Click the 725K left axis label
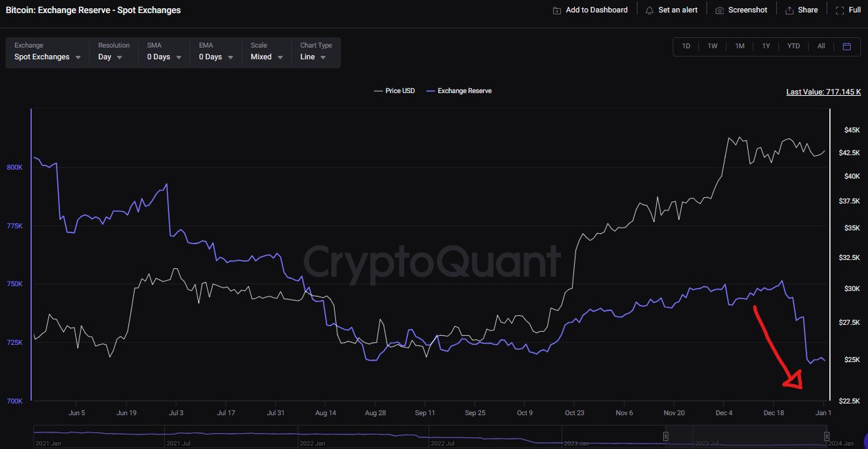868x449 pixels. pos(15,343)
